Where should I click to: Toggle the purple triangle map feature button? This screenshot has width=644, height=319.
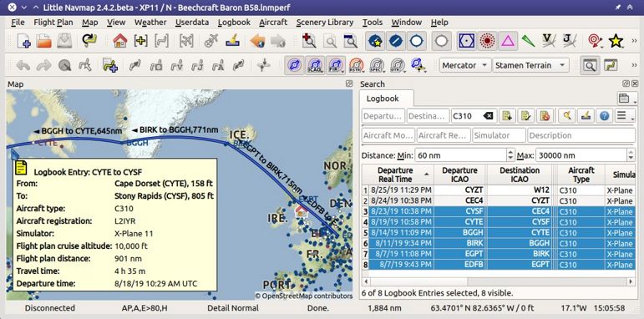pos(508,41)
